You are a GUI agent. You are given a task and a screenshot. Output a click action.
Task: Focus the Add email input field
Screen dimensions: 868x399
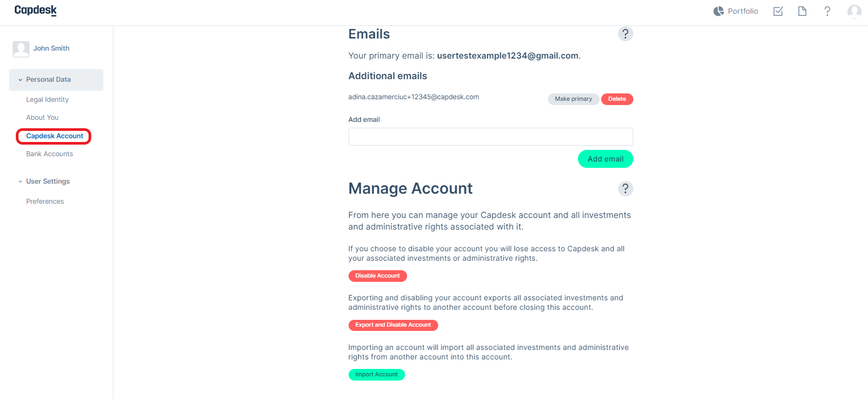490,137
